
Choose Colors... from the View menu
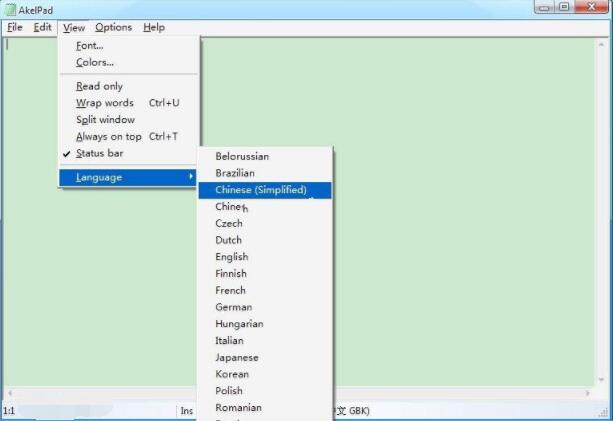[129, 63]
